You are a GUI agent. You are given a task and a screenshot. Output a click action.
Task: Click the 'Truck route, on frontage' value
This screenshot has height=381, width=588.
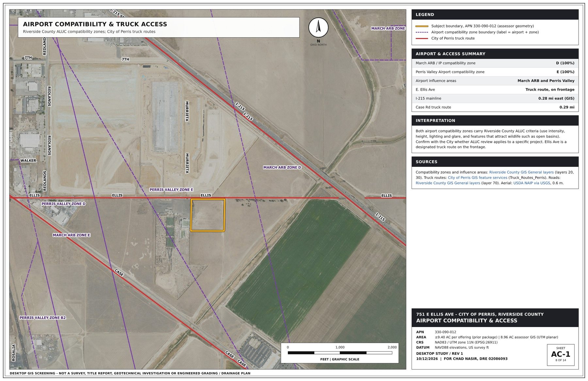[x=550, y=90]
